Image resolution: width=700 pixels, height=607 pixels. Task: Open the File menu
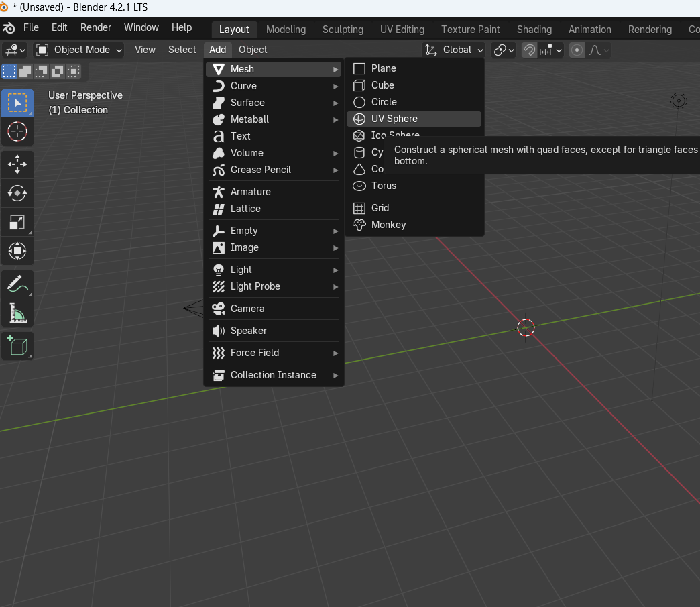point(31,27)
